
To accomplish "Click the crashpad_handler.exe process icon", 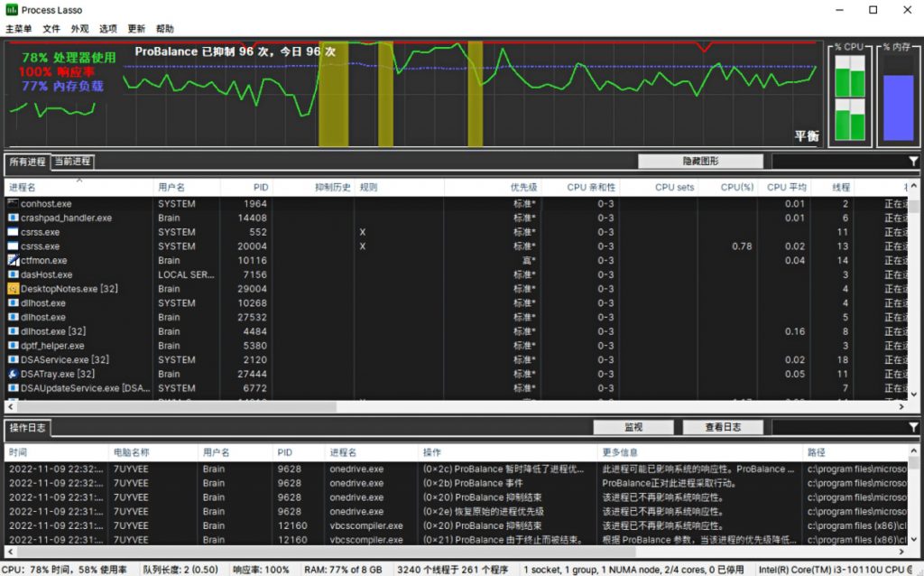I will pyautogui.click(x=13, y=218).
